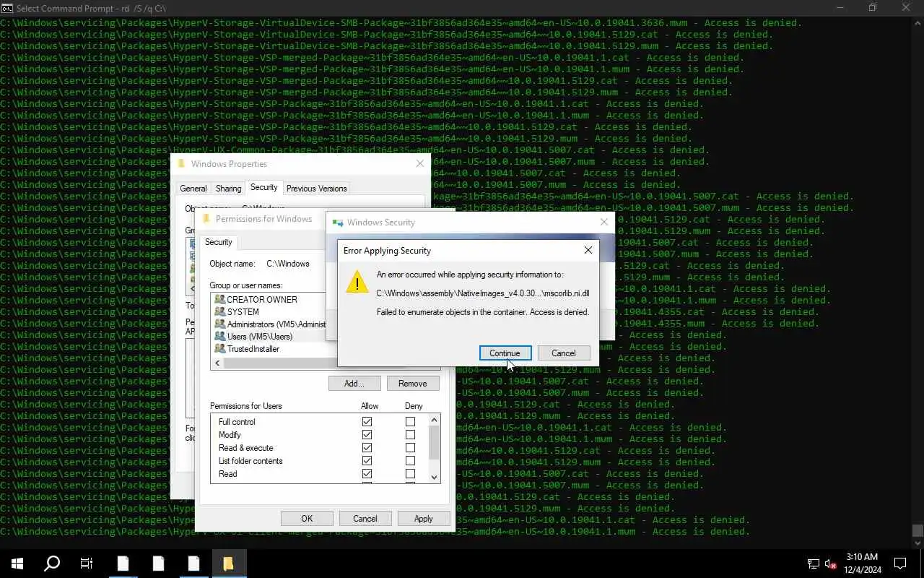The height and width of the screenshot is (578, 924).
Task: Toggle Deny checkbox for Read & execute
Action: pos(410,448)
